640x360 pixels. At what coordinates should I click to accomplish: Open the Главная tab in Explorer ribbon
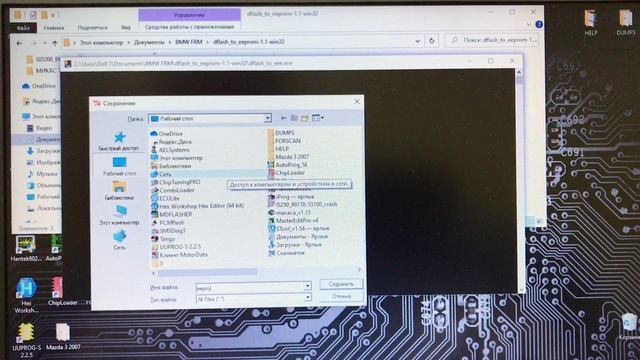coord(53,28)
